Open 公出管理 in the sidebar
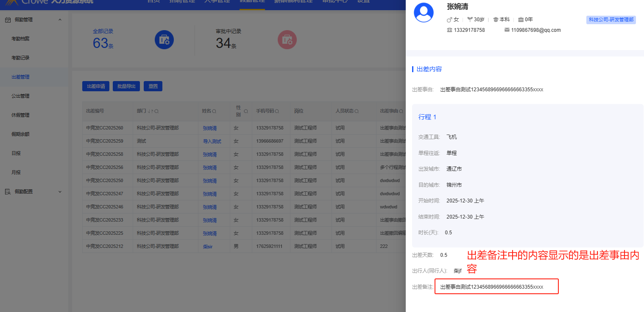This screenshot has height=312, width=644. (20, 96)
